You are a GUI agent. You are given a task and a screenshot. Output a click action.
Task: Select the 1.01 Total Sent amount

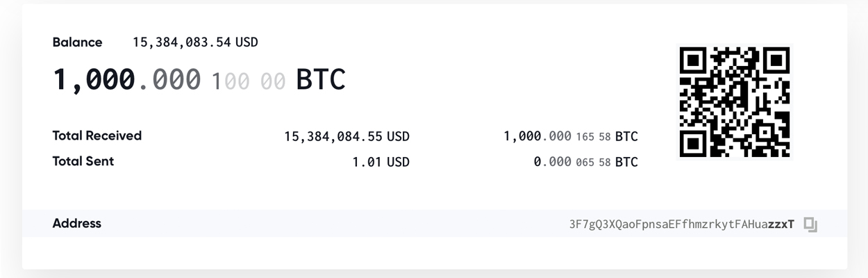367,163
